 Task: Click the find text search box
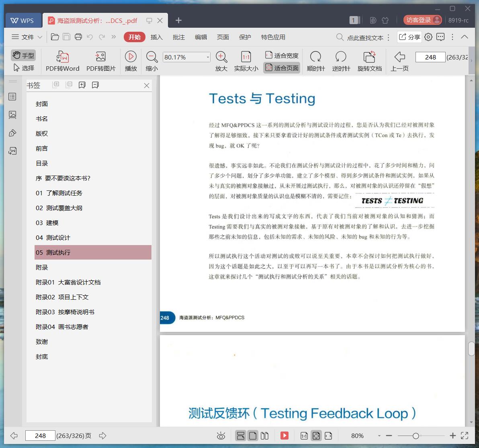(360, 37)
